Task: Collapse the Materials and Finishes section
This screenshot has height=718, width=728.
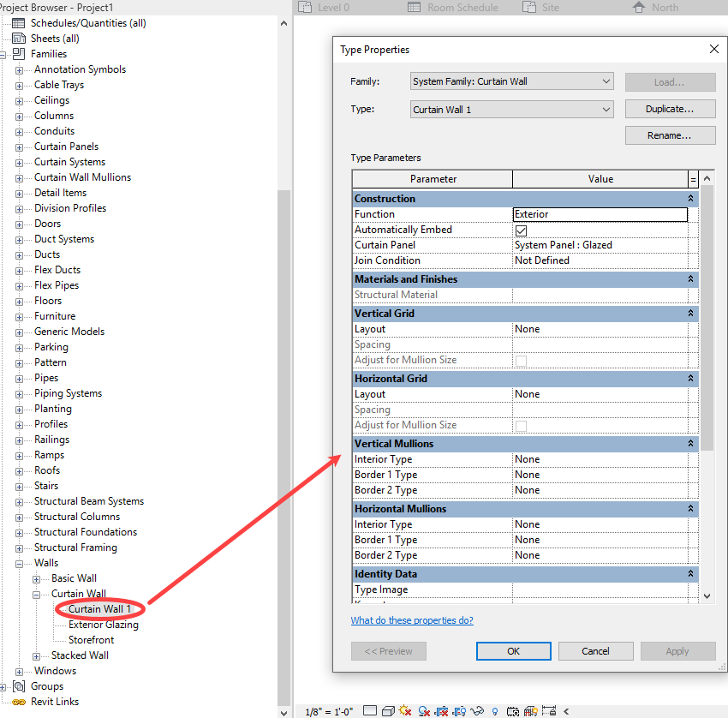Action: point(690,278)
